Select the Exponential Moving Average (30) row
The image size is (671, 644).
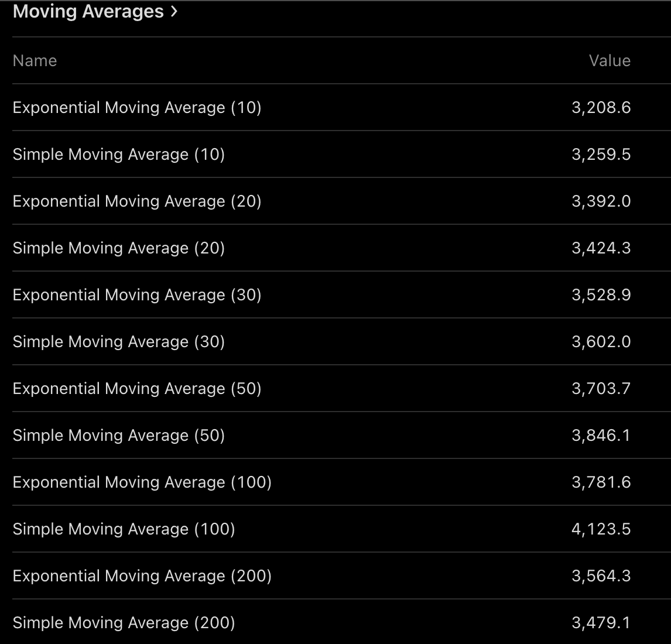[x=137, y=295]
